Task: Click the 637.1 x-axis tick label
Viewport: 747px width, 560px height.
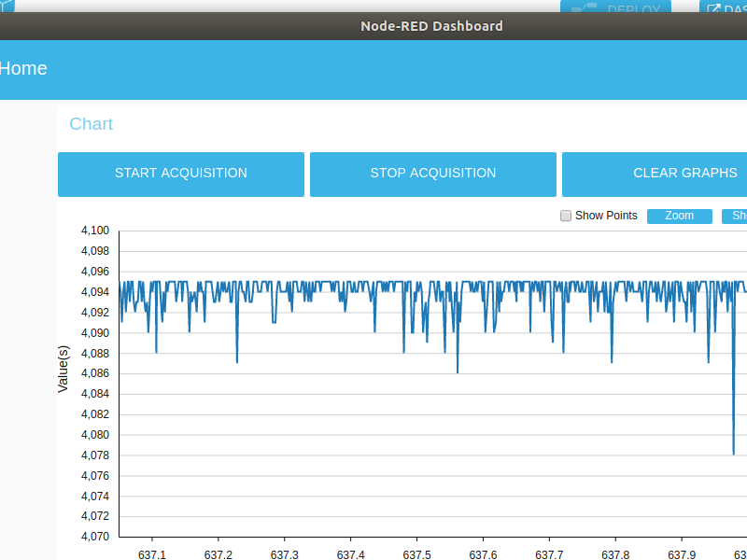Action: coord(152,554)
